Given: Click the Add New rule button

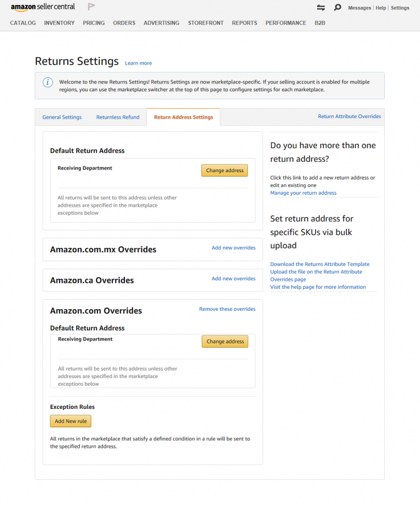Looking at the screenshot, I should [70, 421].
